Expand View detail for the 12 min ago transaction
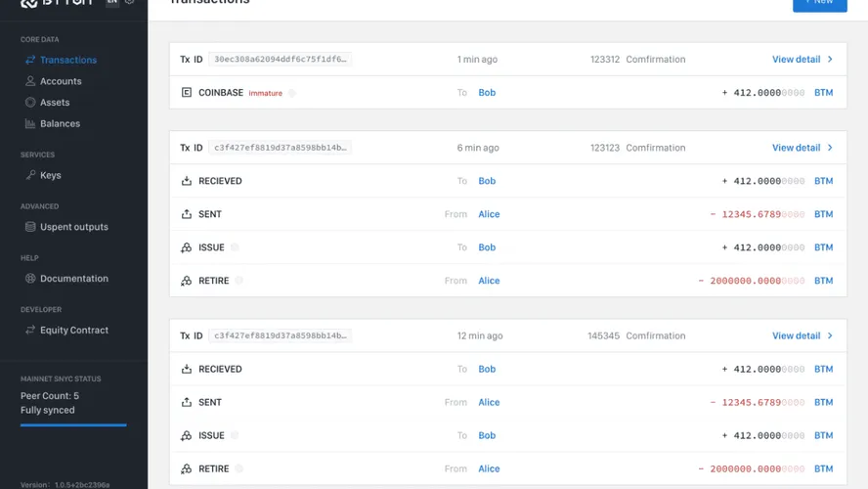This screenshot has width=868, height=489. [x=802, y=335]
